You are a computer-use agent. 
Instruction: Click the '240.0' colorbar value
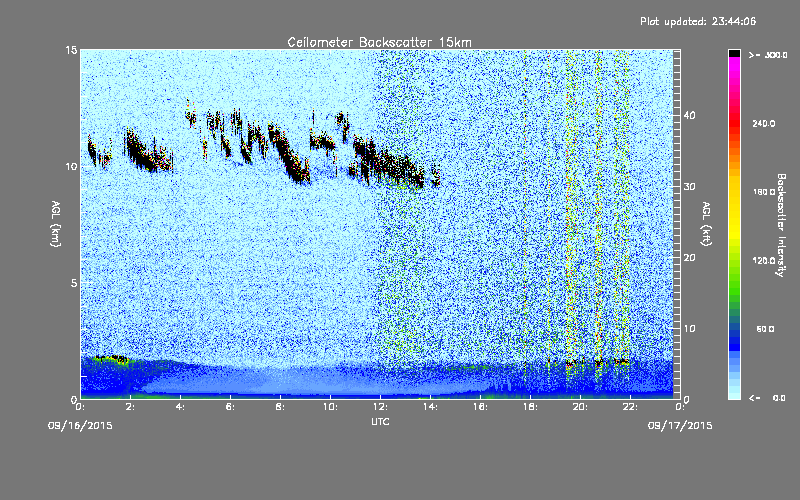point(764,123)
